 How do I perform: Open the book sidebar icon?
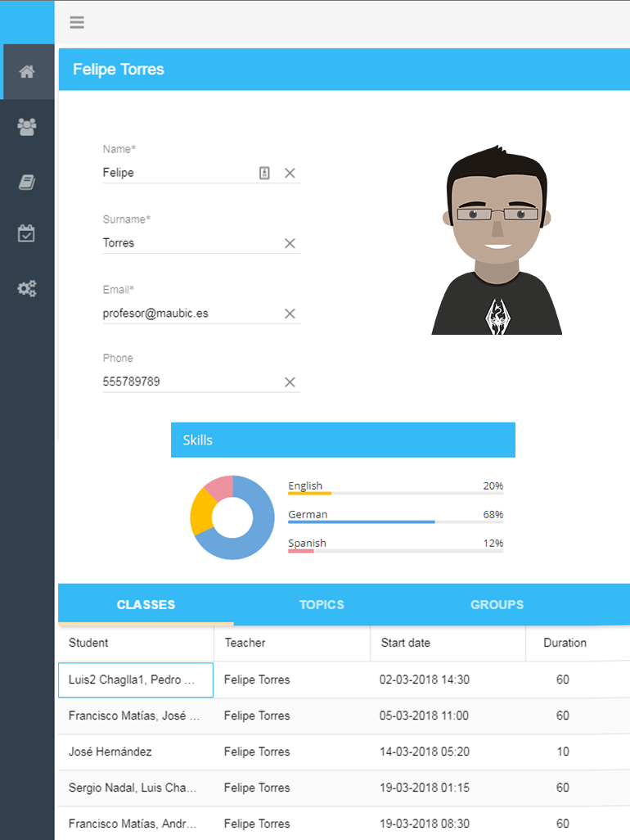(x=27, y=182)
